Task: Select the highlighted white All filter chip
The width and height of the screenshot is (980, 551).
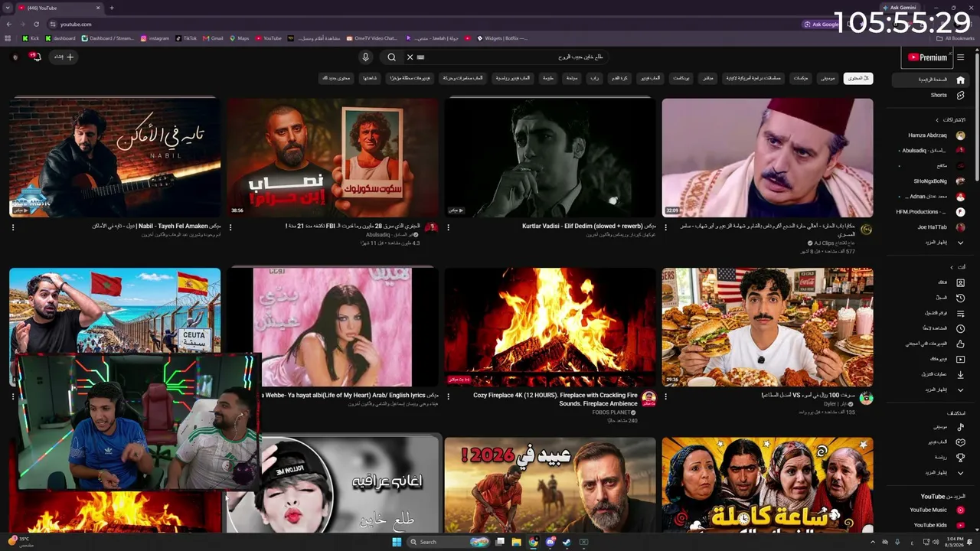Action: coord(858,78)
